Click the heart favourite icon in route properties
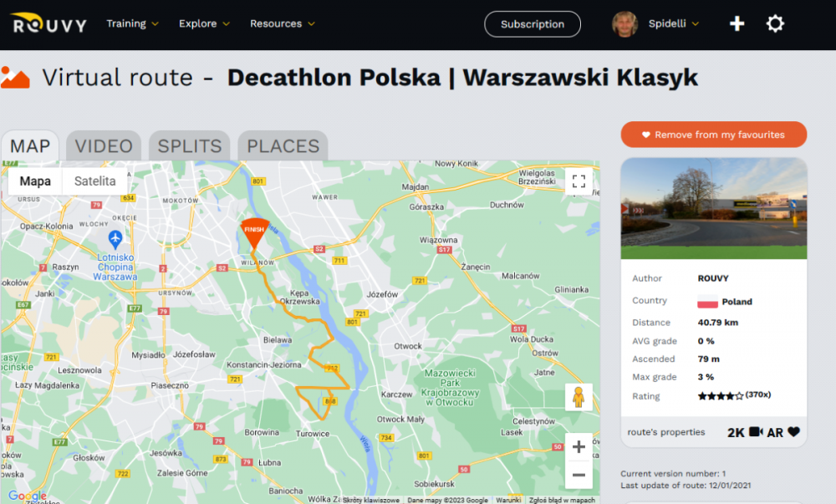 pyautogui.click(x=794, y=431)
